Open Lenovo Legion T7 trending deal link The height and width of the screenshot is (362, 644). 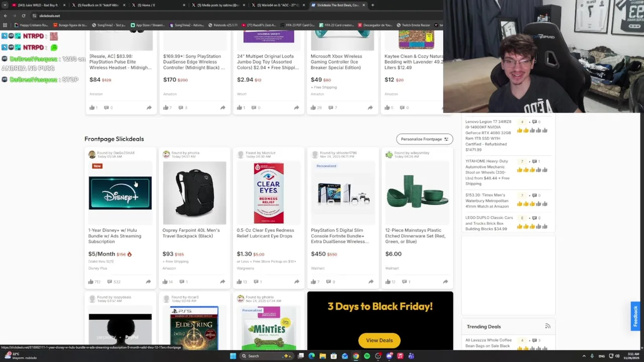(x=489, y=136)
